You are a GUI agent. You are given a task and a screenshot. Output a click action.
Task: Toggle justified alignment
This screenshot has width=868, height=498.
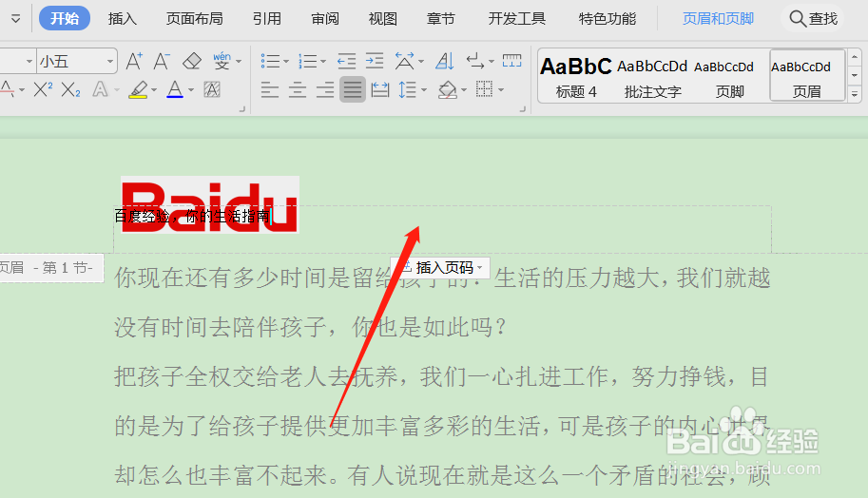[353, 89]
